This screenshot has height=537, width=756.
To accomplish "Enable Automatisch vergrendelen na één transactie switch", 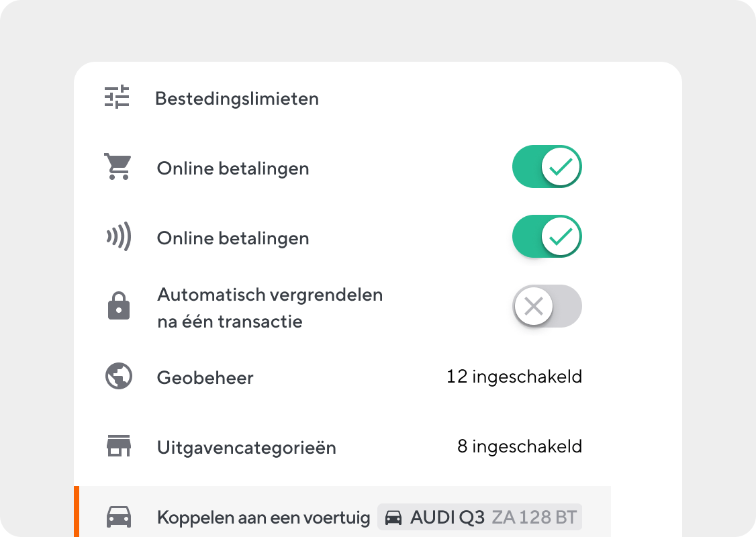I will pyautogui.click(x=547, y=306).
